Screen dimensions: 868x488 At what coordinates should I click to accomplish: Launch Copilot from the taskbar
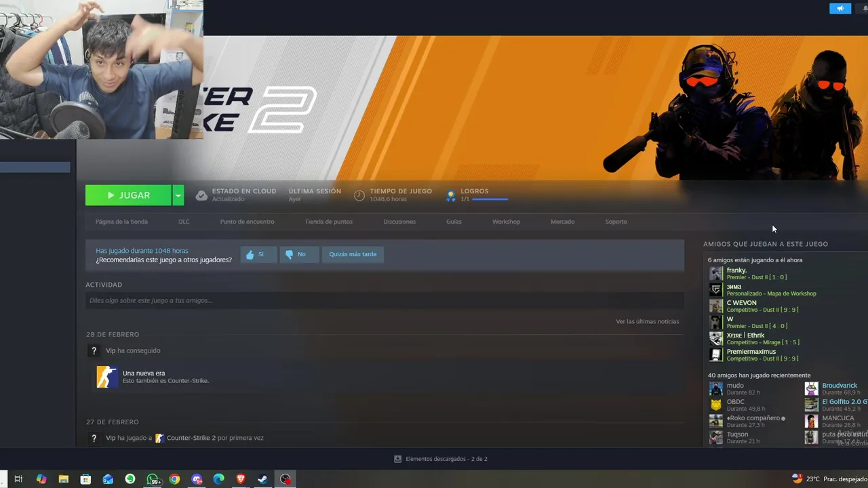pos(41,479)
